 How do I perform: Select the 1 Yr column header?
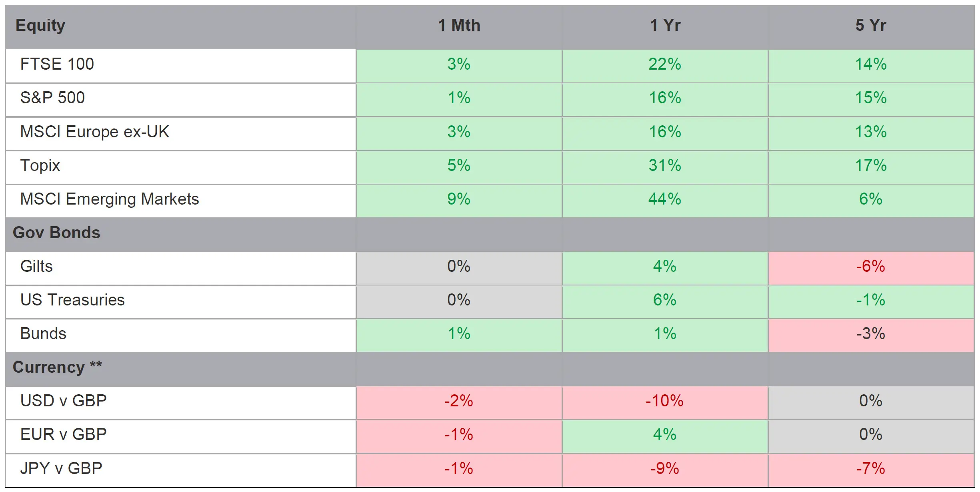click(665, 26)
